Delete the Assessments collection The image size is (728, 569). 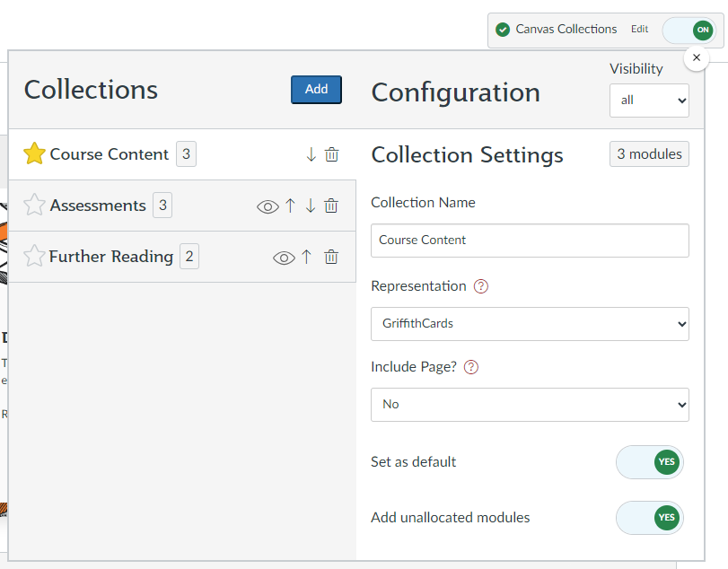point(331,206)
